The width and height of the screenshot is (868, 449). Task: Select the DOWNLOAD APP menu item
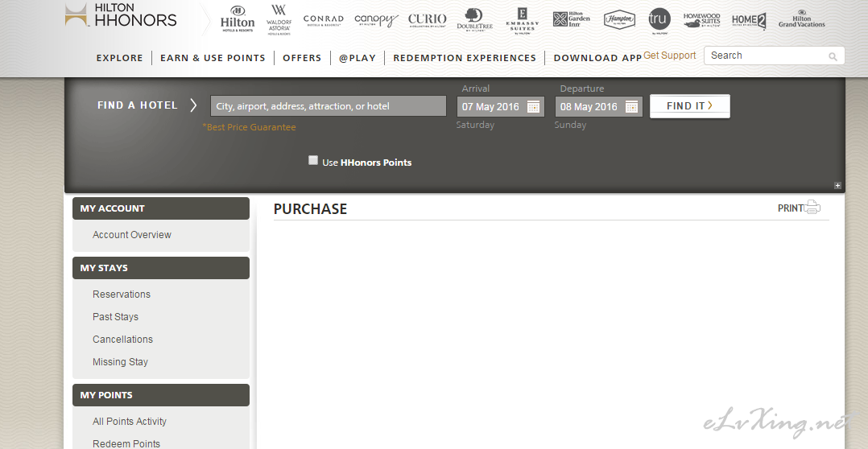pyautogui.click(x=597, y=58)
